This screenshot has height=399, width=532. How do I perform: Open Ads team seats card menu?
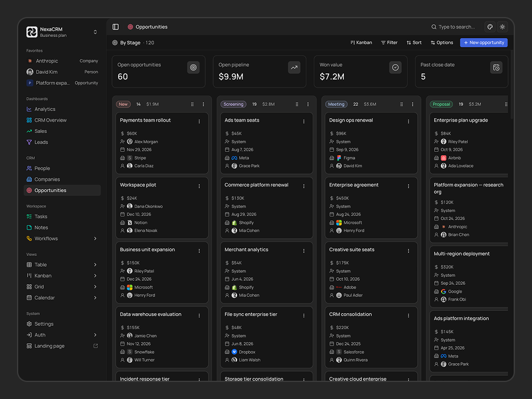[x=304, y=122]
